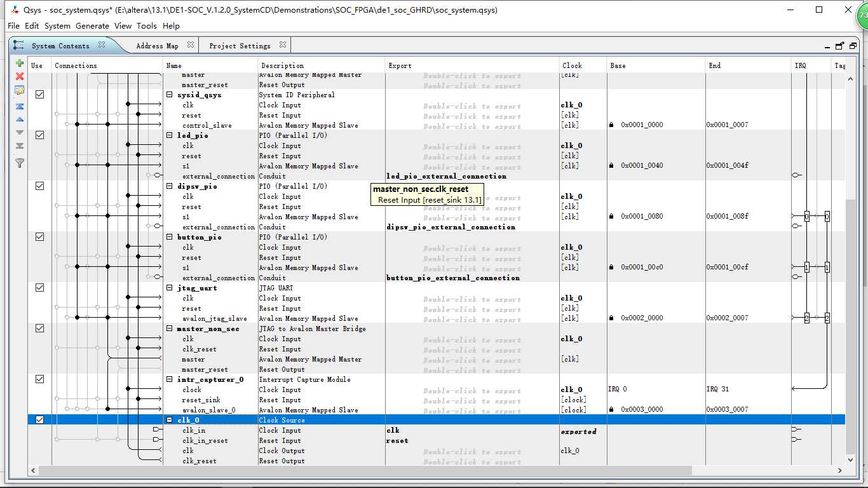Click the vertical scrollbar thumb
Viewport: 868px width, 488px height.
(851, 325)
